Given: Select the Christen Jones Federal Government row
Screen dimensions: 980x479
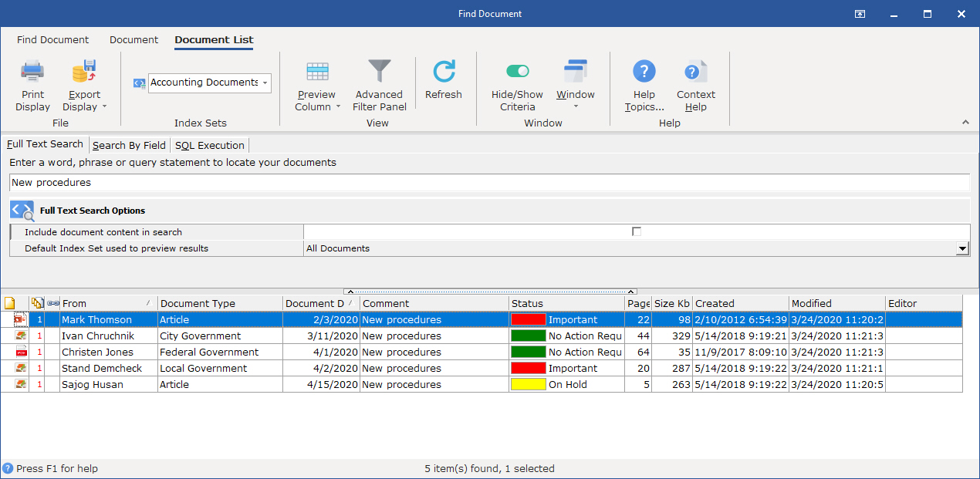Looking at the screenshot, I should coord(482,352).
